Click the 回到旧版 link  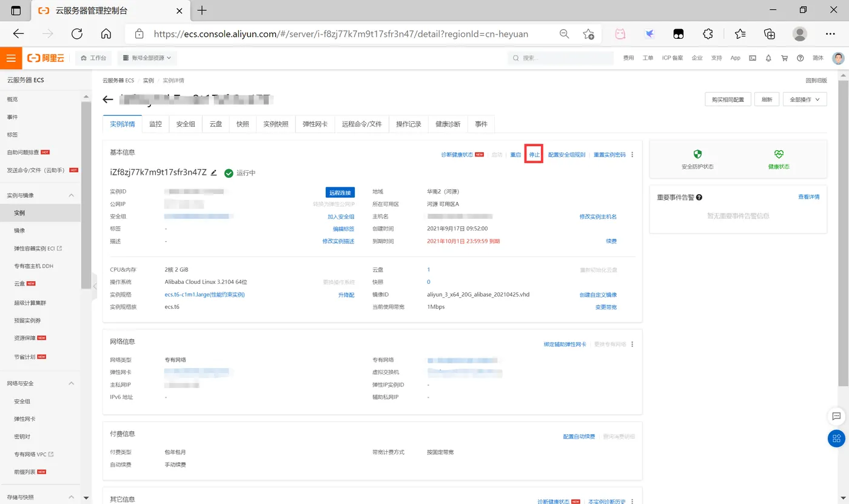pyautogui.click(x=816, y=81)
